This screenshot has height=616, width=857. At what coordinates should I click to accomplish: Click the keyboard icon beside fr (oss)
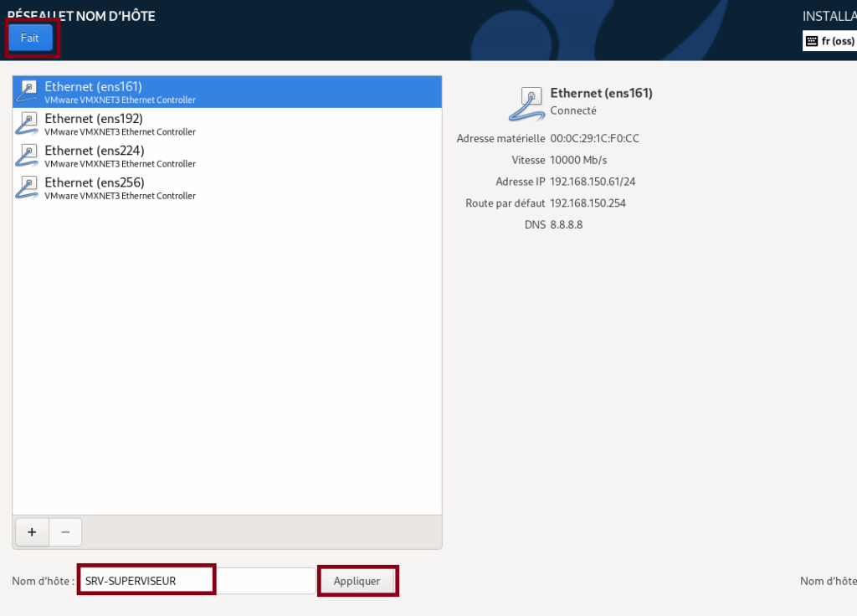tap(813, 40)
